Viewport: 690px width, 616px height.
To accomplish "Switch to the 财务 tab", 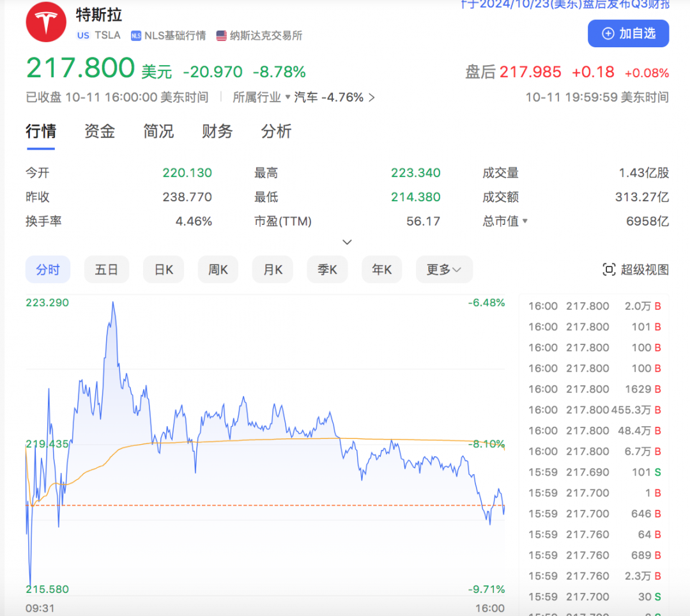I will click(217, 132).
